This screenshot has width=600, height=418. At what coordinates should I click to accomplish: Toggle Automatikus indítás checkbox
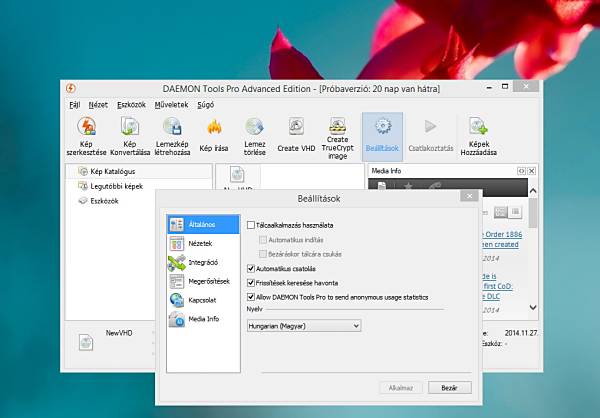(x=263, y=240)
